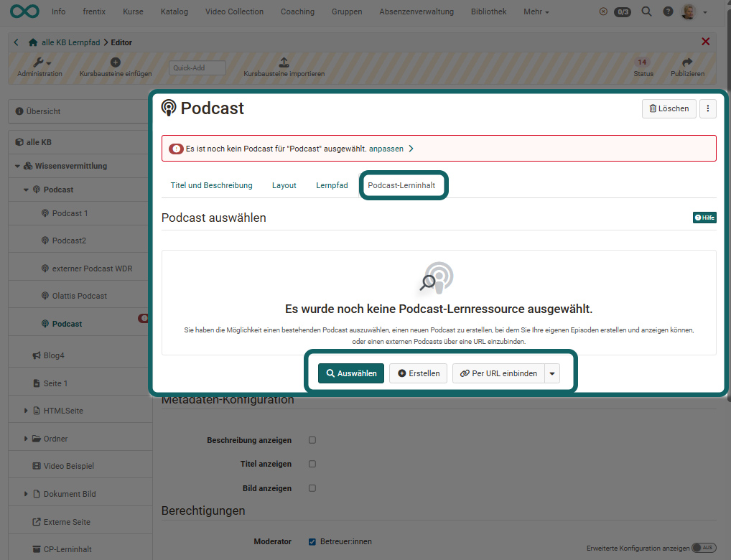Click the help question mark icon top right

pos(667,11)
